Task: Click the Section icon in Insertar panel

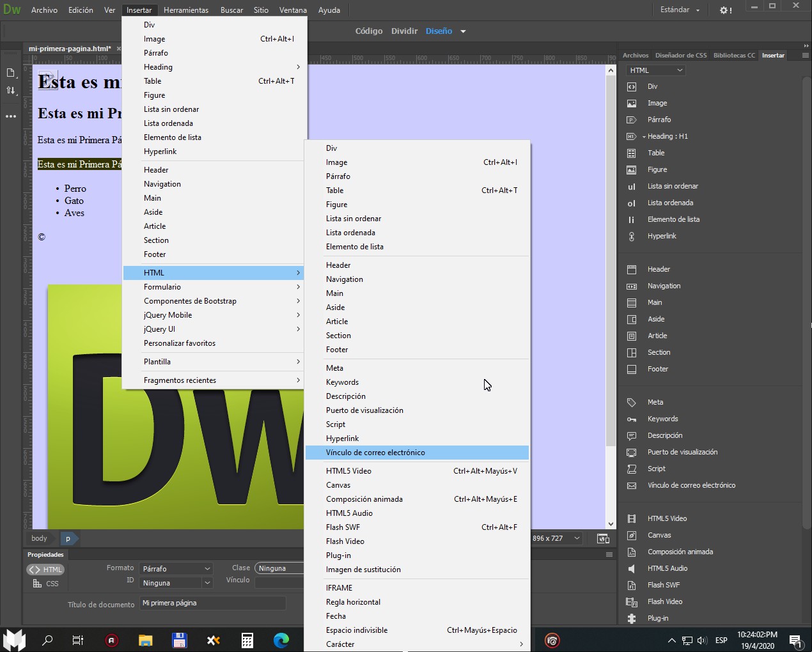Action: click(x=632, y=352)
